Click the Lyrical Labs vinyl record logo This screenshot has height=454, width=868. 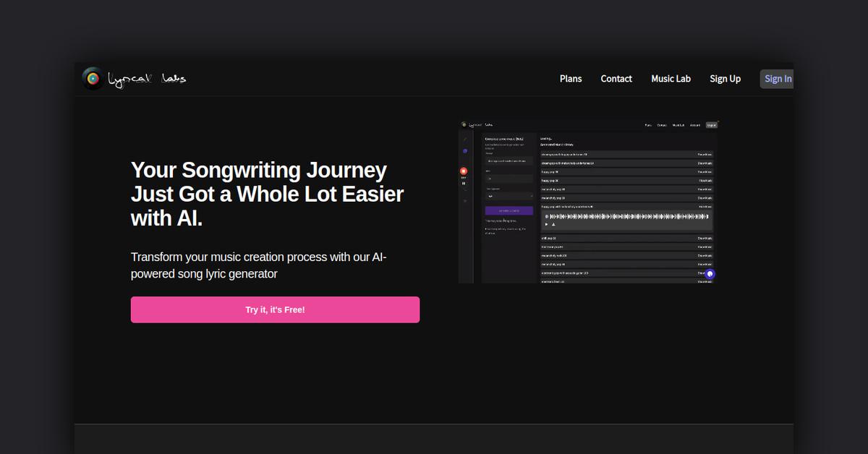[x=92, y=78]
